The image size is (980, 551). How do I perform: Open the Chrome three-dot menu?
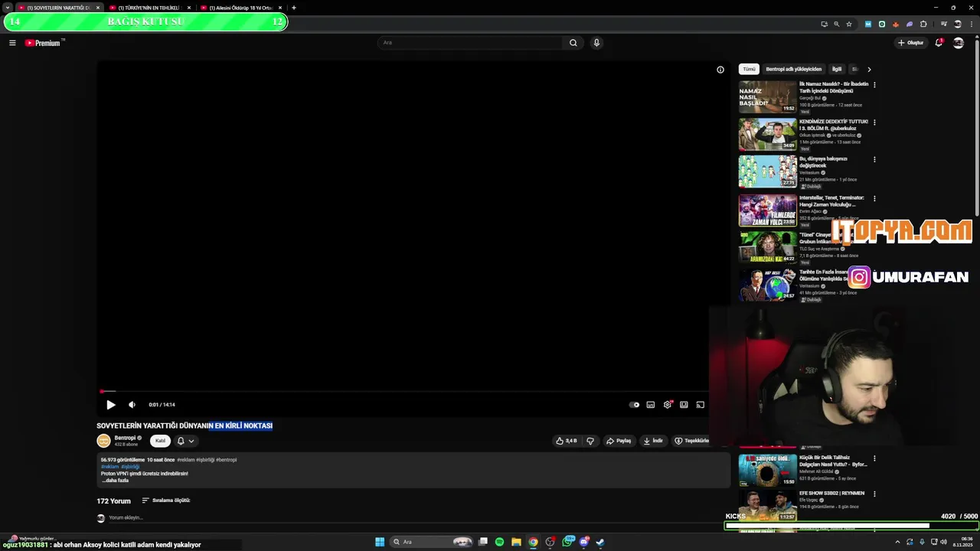(970, 24)
